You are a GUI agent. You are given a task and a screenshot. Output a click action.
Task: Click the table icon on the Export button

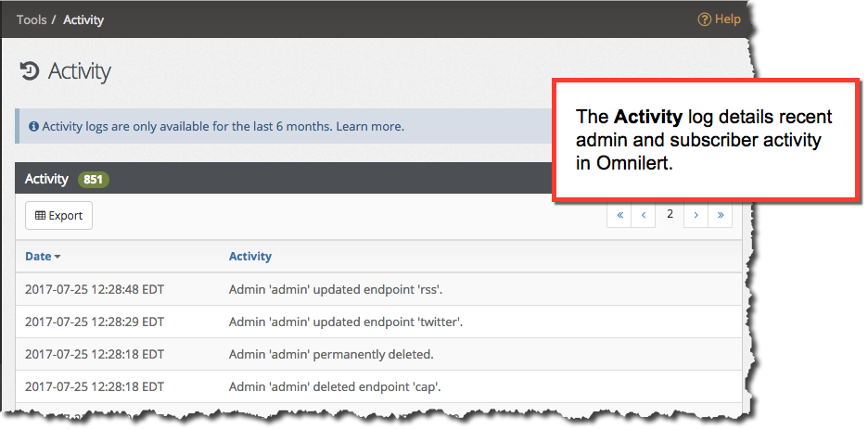pos(40,216)
